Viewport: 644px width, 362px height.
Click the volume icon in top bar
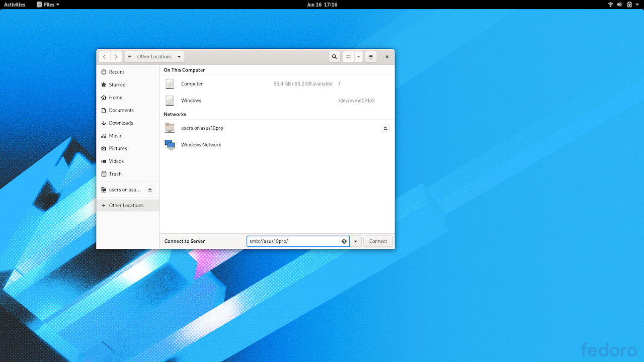620,5
